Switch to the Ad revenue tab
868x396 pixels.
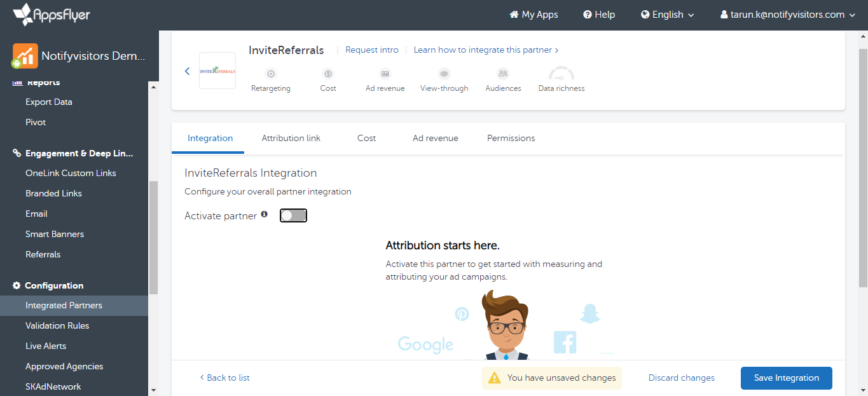[436, 138]
